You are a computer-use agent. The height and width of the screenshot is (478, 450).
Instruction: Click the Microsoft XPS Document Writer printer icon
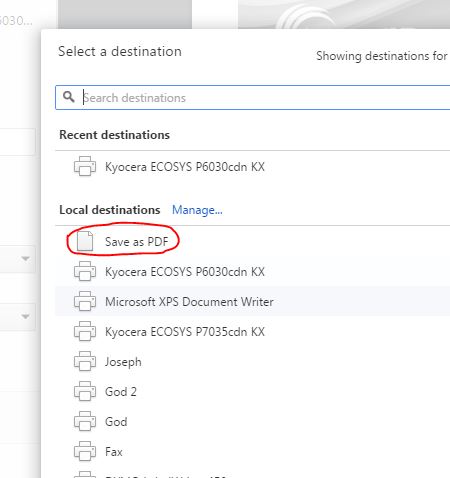click(x=85, y=301)
